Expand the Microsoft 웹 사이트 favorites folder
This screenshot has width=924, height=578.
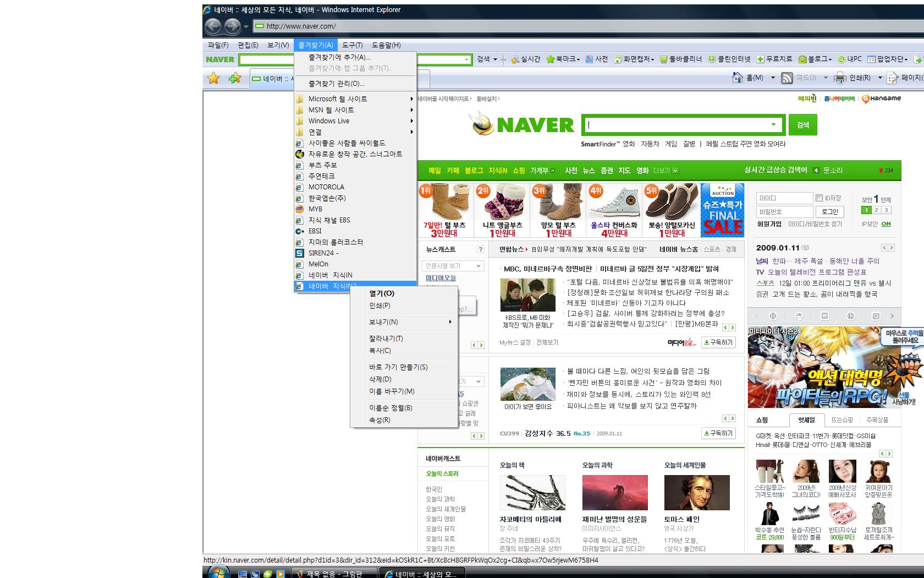coord(355,99)
